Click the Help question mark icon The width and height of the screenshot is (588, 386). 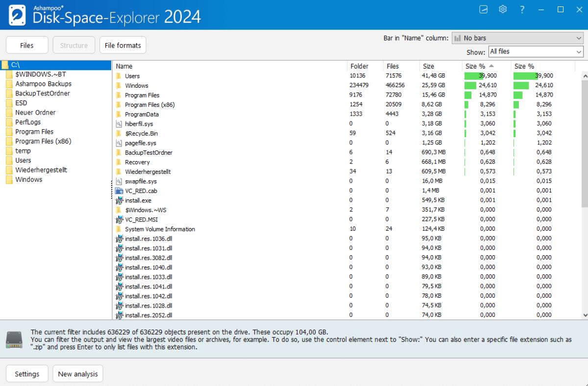[x=521, y=9]
